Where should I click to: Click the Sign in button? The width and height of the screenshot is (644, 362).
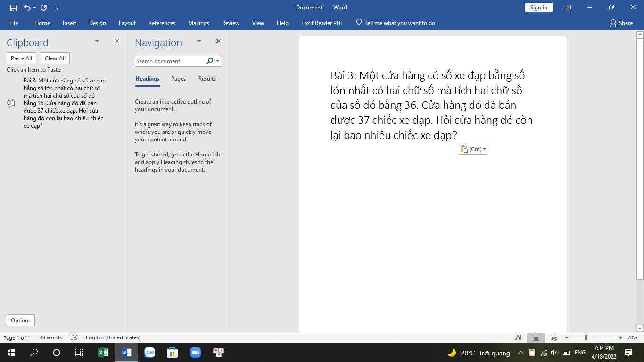coord(538,8)
